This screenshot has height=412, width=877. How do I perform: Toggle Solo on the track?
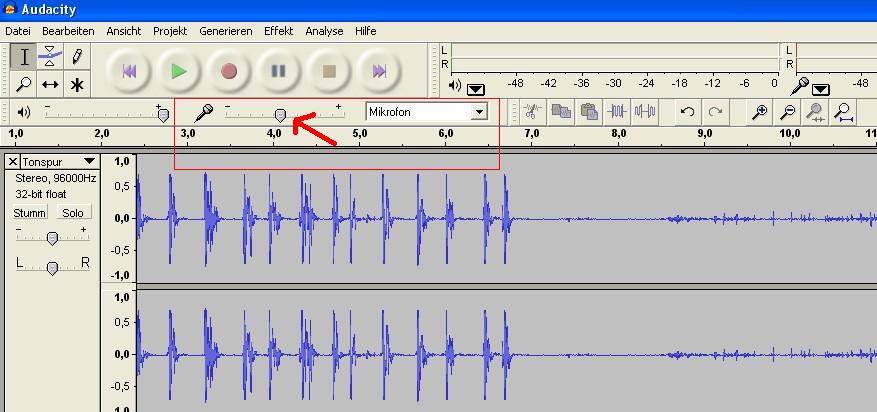72,213
